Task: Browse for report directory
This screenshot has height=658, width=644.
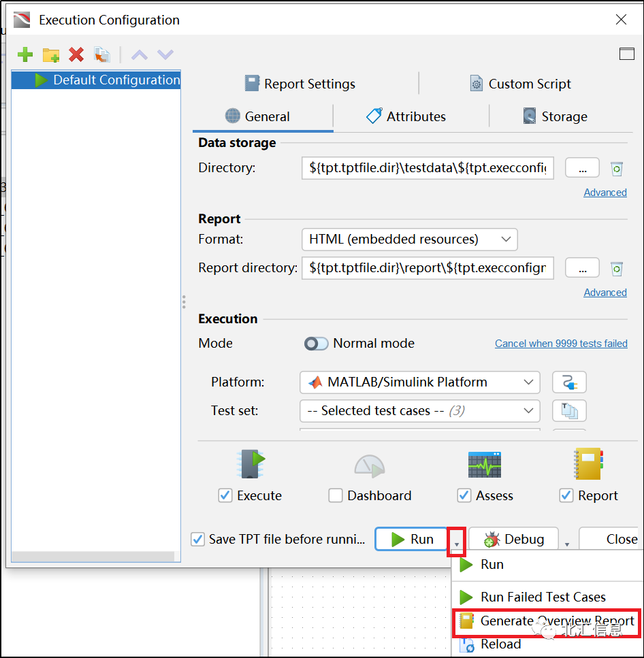Action: tap(582, 268)
